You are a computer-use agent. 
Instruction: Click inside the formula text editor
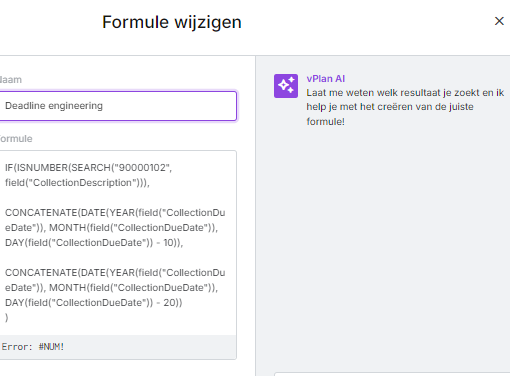[118, 243]
